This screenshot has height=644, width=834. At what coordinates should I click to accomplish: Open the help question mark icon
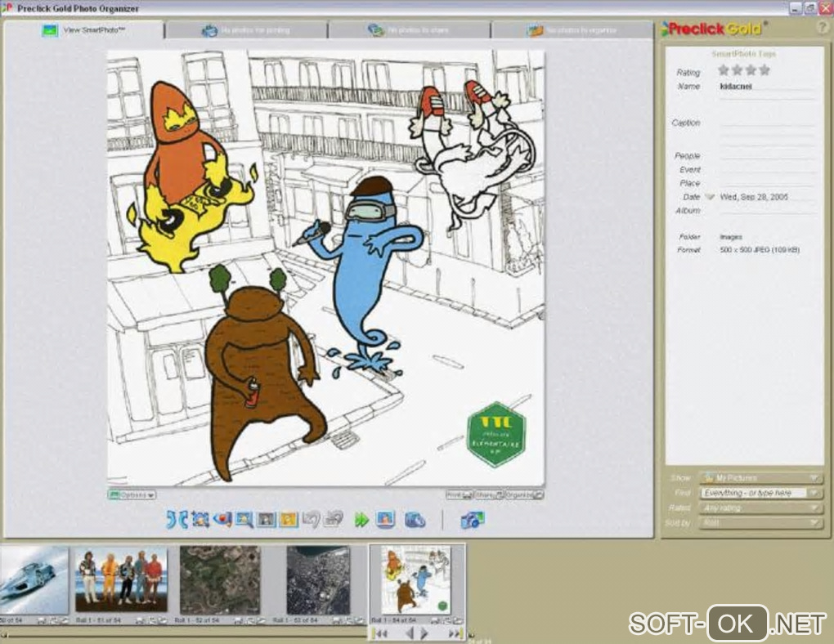pyautogui.click(x=823, y=28)
